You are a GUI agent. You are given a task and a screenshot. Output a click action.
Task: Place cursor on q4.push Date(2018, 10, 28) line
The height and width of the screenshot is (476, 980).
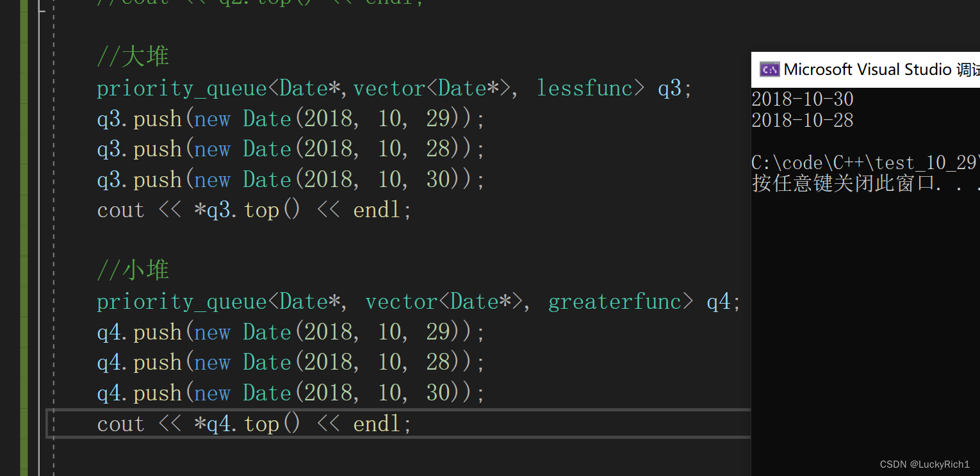291,363
